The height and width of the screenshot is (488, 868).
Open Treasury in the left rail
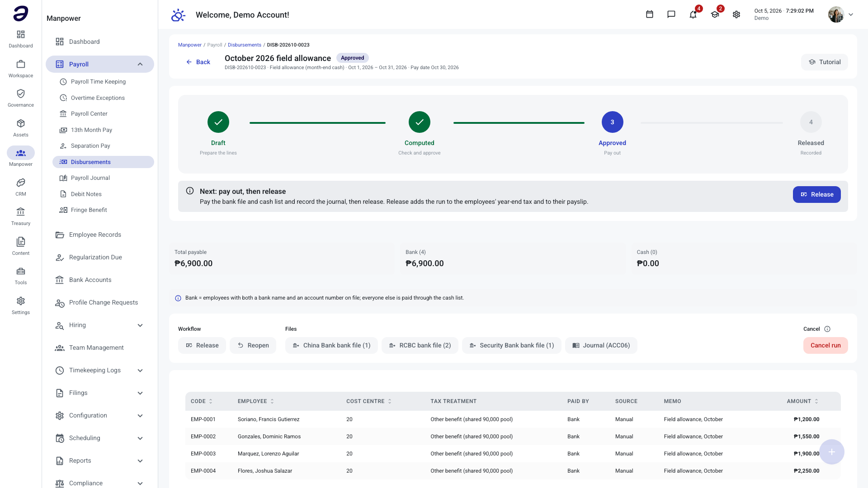point(21,216)
